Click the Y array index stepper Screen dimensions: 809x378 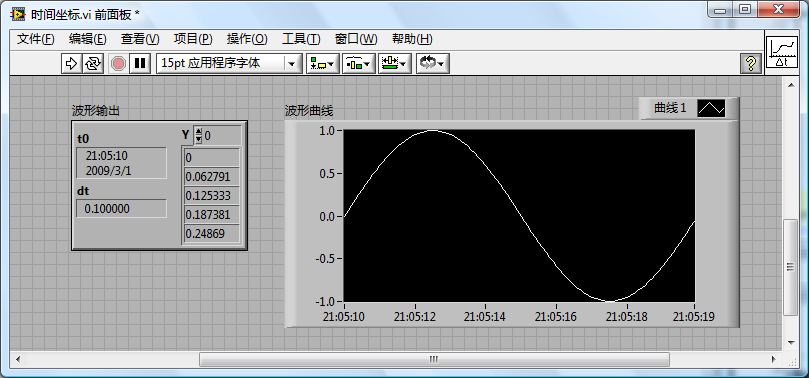point(199,136)
